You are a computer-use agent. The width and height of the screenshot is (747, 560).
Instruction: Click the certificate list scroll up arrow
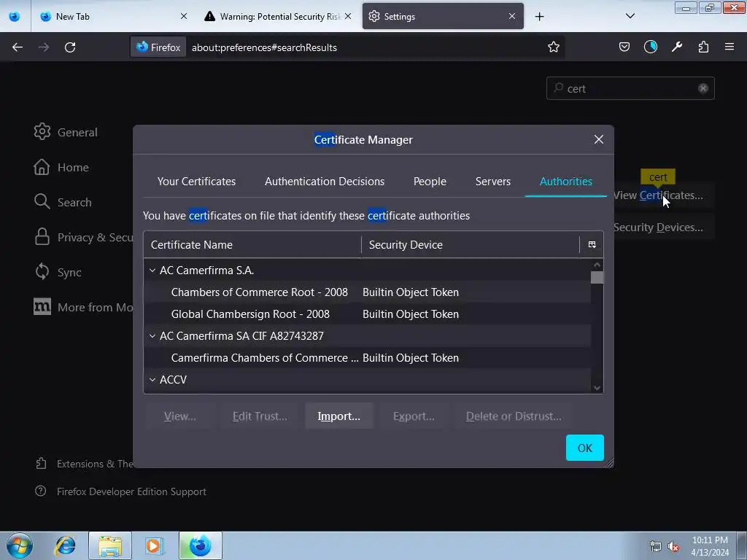coord(597,265)
